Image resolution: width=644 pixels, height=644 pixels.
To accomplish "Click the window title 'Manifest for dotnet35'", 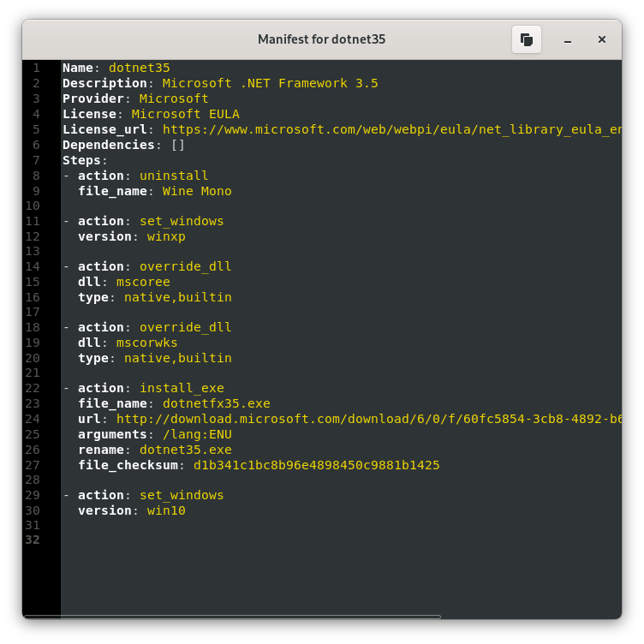I will 322,39.
